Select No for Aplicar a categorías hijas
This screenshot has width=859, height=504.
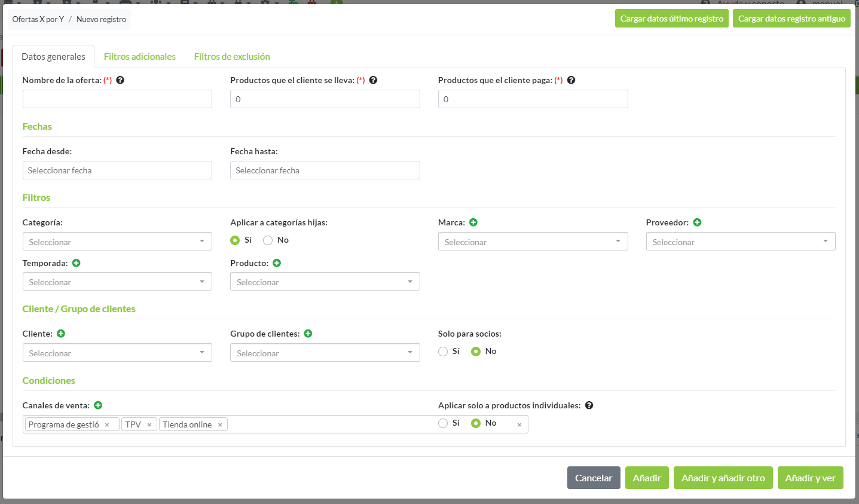click(x=268, y=240)
